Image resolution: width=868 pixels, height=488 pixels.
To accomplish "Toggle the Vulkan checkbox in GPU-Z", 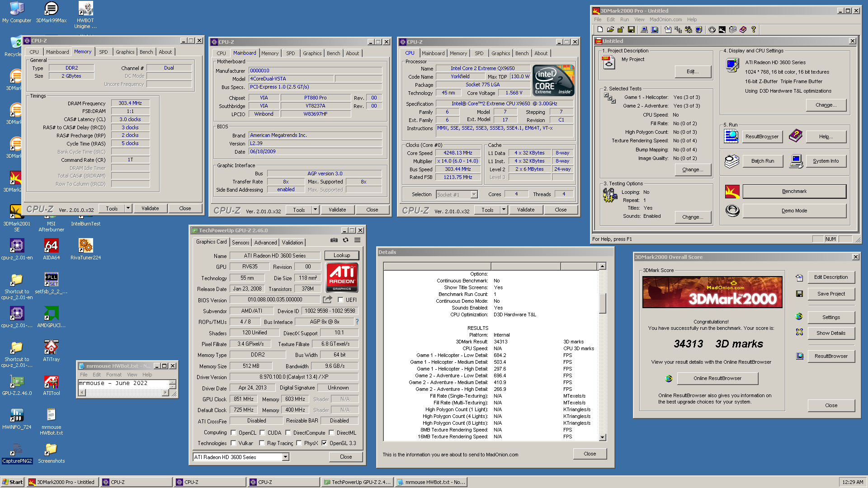I will [233, 443].
